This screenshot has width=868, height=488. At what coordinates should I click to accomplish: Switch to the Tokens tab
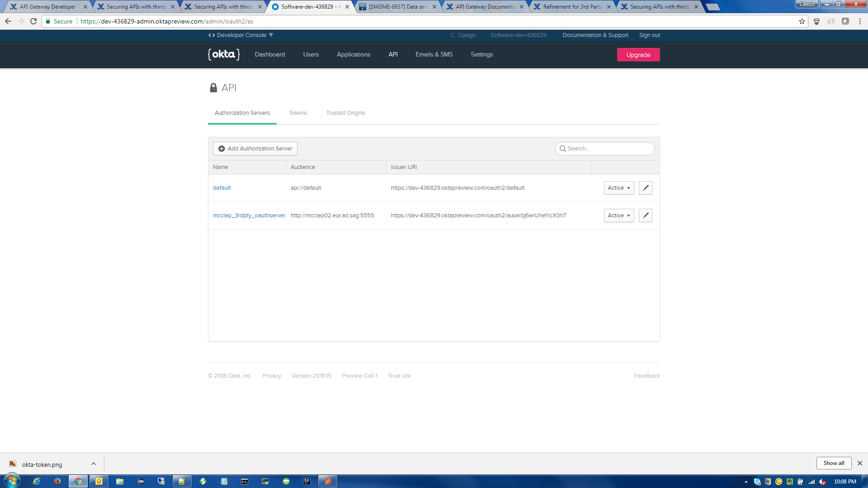coord(297,113)
